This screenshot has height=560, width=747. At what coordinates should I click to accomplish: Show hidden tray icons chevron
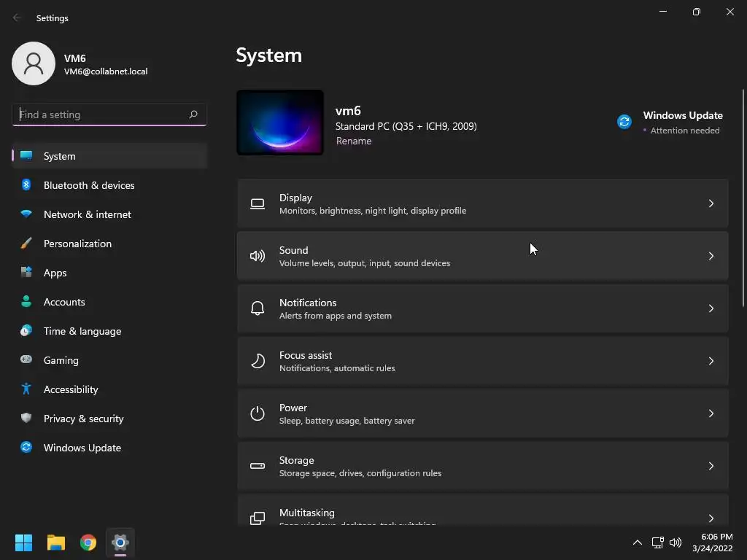637,542
